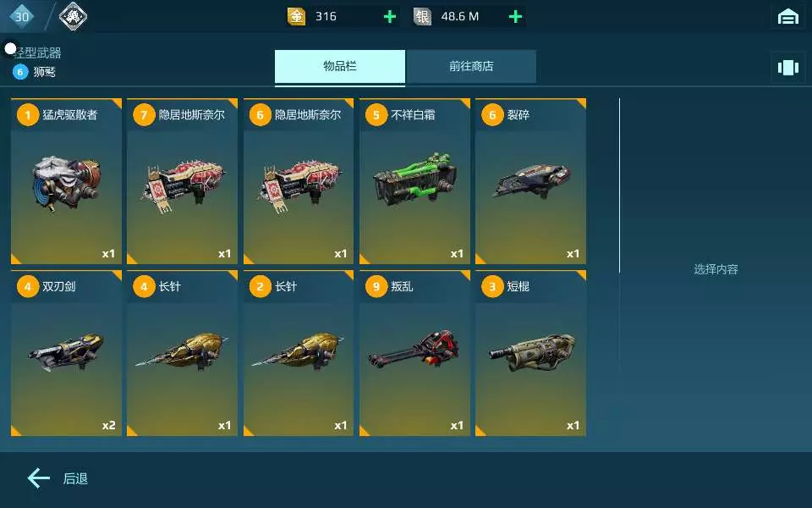Click the clan emblem icon

(x=73, y=17)
